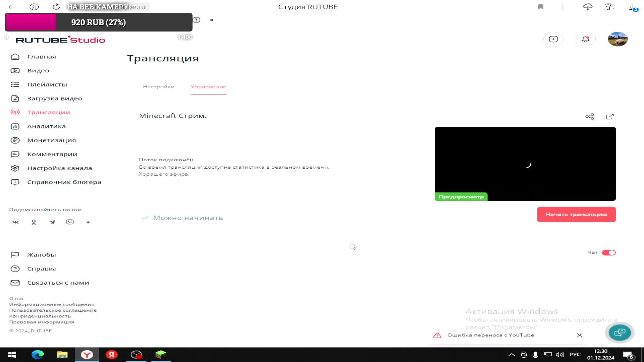644x362 pixels.
Task: Open the user profile avatar
Action: 618,39
